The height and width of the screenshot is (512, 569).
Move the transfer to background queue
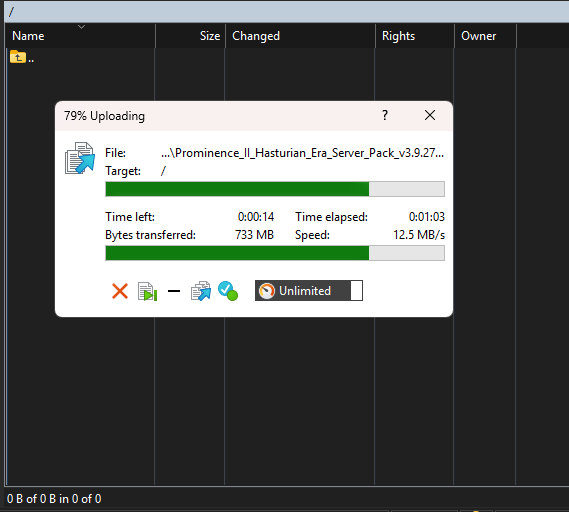[x=201, y=291]
